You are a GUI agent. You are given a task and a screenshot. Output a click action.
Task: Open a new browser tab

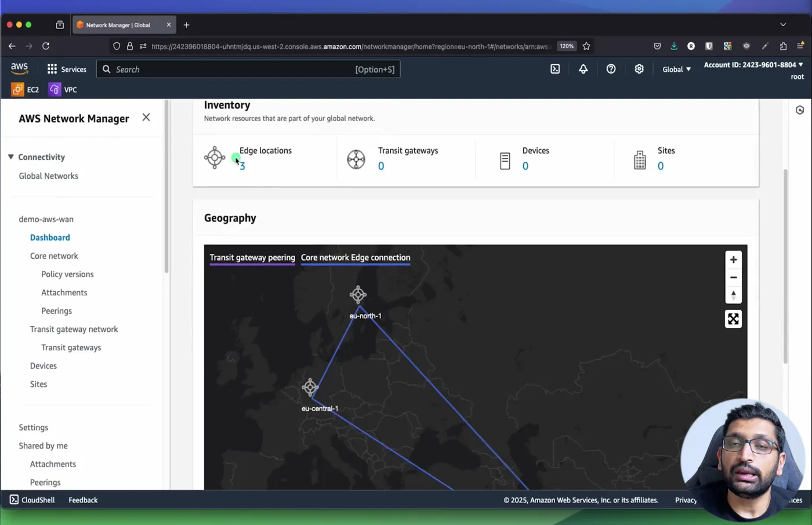coord(186,25)
